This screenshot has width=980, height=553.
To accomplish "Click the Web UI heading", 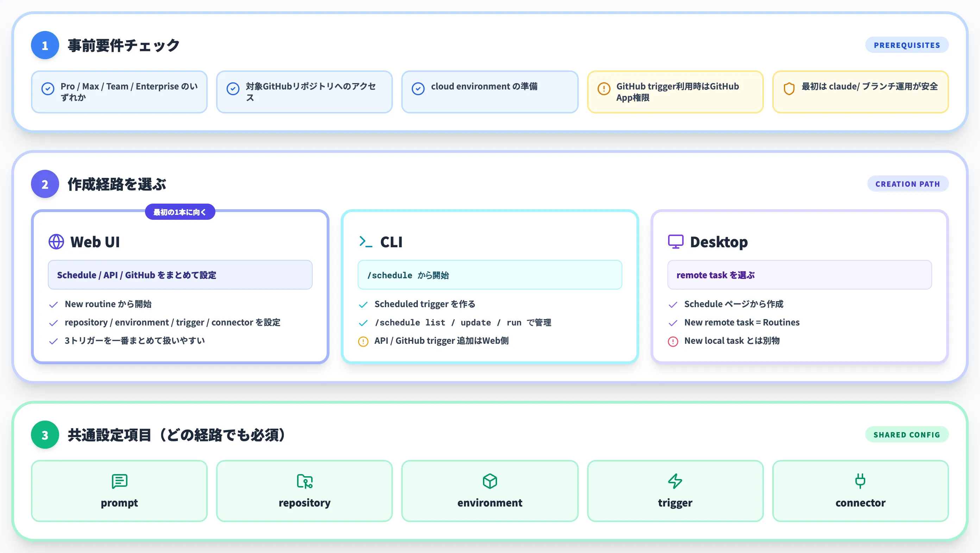I will 95,242.
